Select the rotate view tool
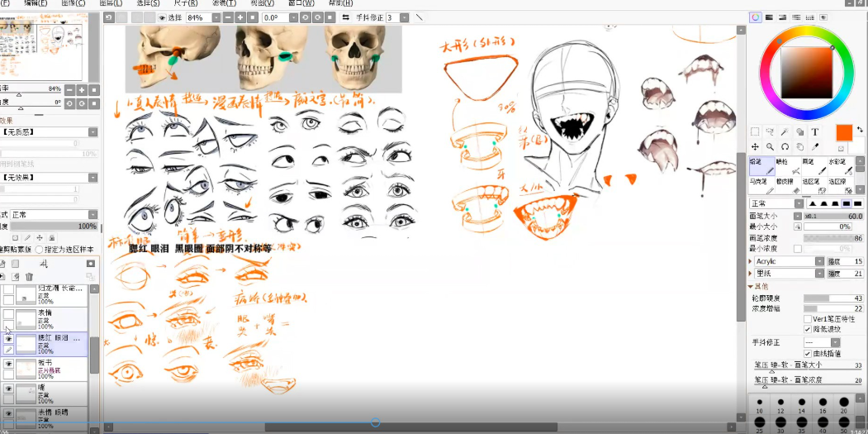This screenshot has width=868, height=434. tap(785, 147)
